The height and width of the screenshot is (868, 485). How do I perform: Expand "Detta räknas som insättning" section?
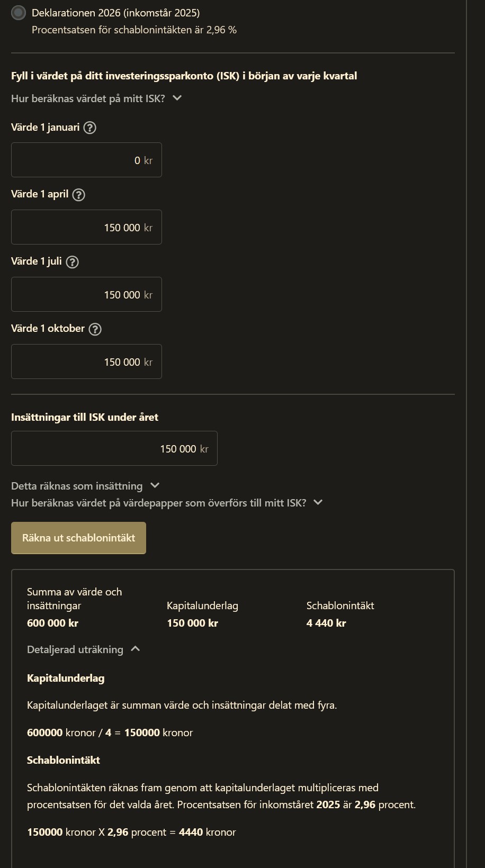click(85, 486)
